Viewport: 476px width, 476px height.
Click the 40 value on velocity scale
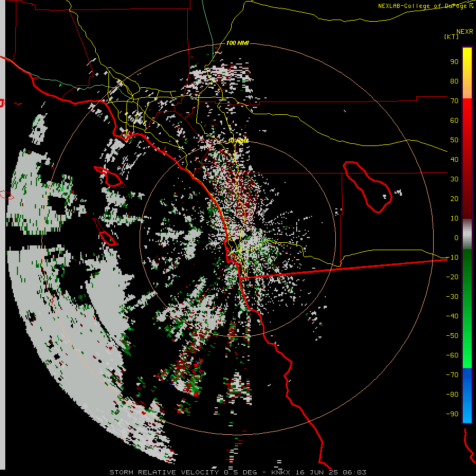pyautogui.click(x=454, y=159)
